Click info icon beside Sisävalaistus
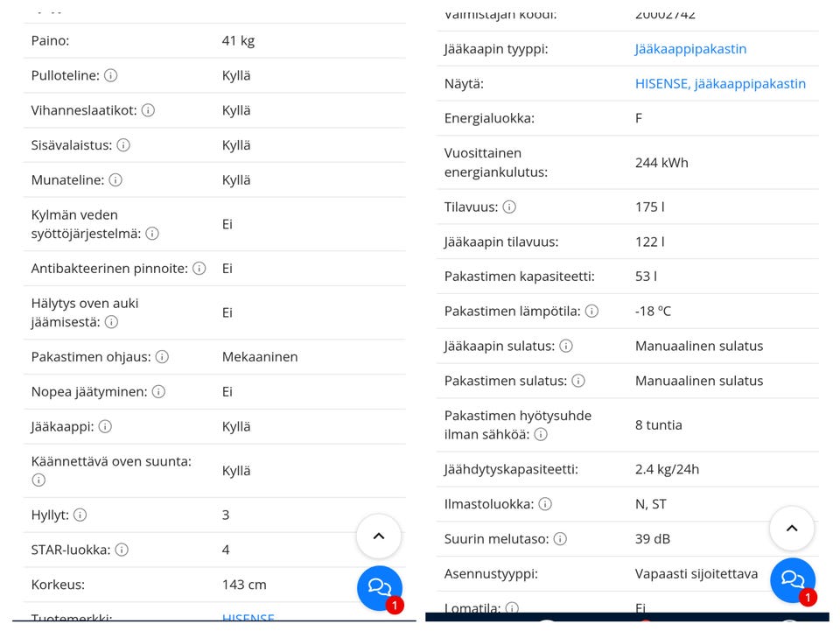Viewport: 840px width, 631px height. [x=123, y=145]
